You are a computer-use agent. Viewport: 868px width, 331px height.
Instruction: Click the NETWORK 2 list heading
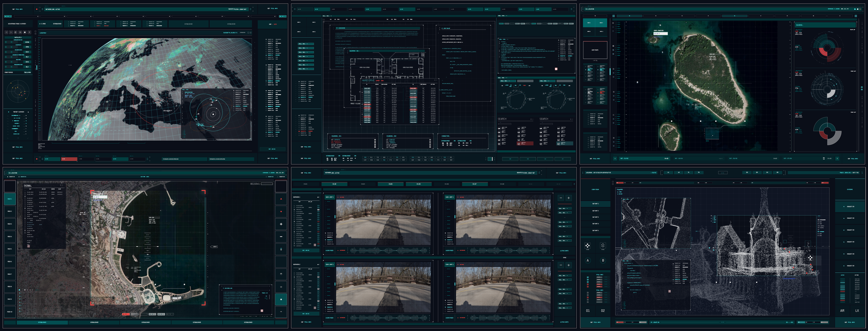tap(297, 264)
